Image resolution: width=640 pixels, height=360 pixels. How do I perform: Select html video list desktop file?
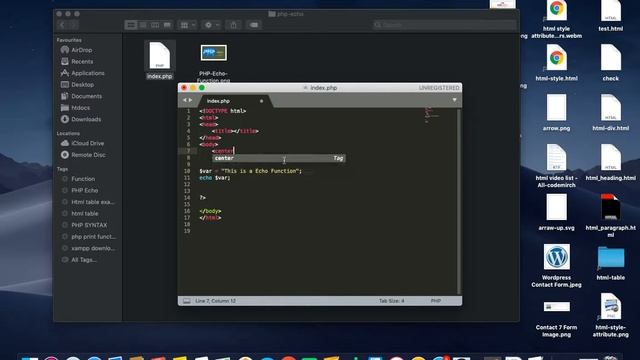click(x=556, y=166)
